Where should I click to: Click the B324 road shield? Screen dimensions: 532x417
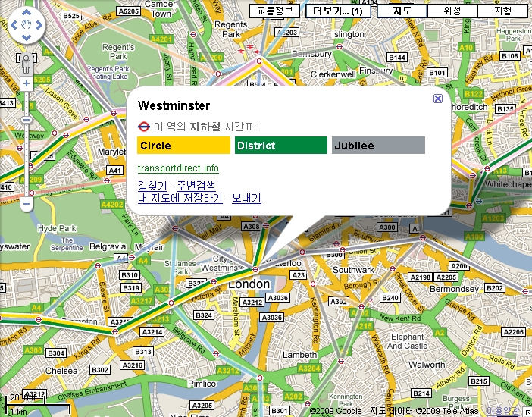pos(204,315)
